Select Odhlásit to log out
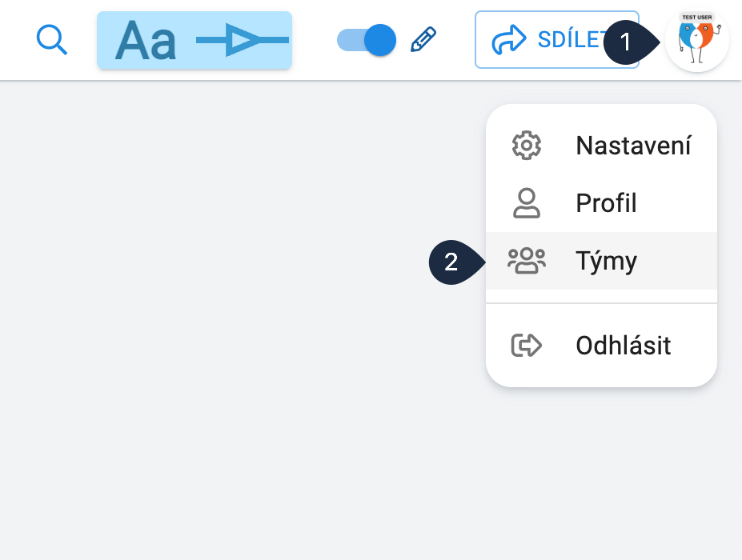 (622, 345)
